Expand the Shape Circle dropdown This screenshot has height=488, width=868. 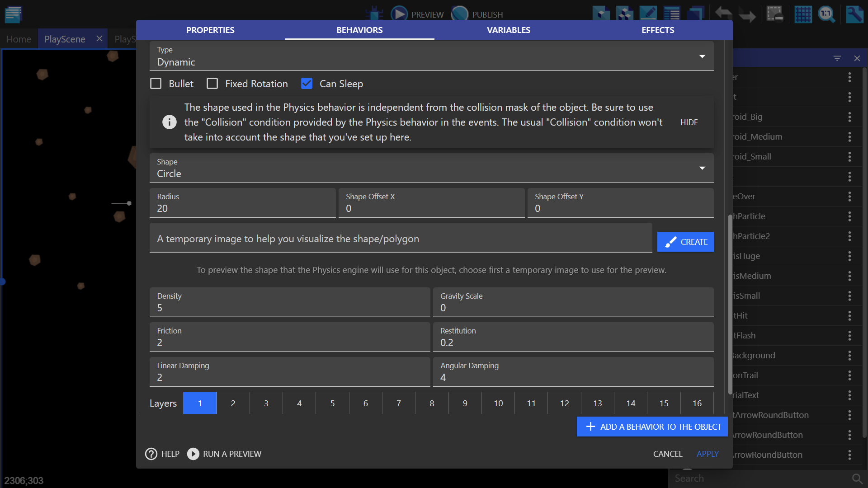pos(431,168)
